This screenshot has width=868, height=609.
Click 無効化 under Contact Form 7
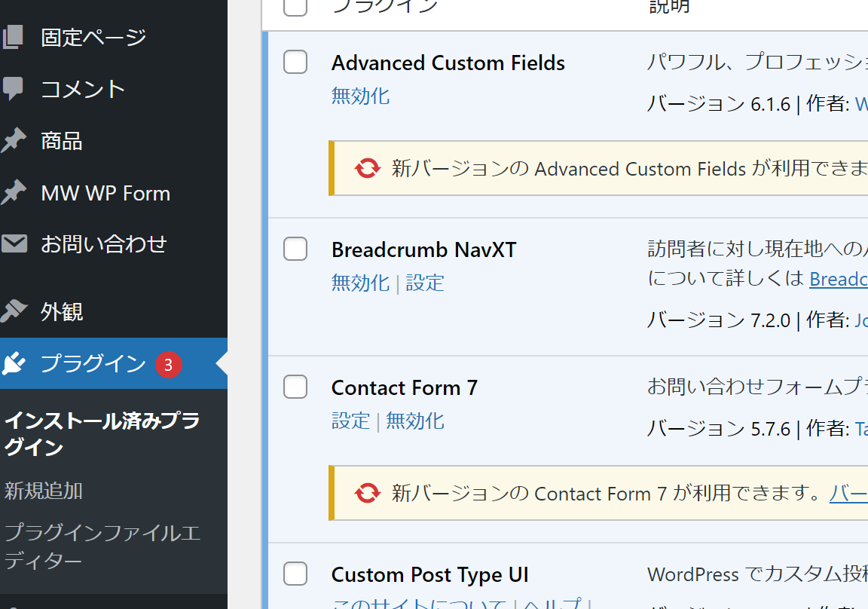(x=415, y=421)
